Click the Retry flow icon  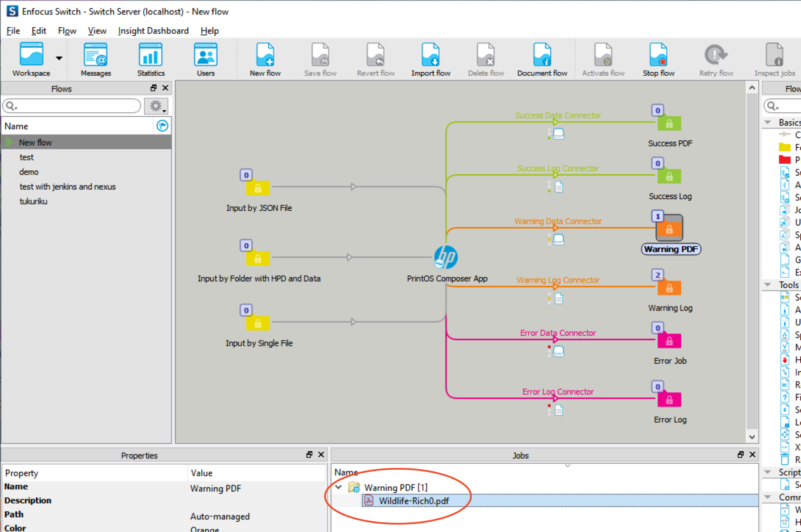(715, 59)
